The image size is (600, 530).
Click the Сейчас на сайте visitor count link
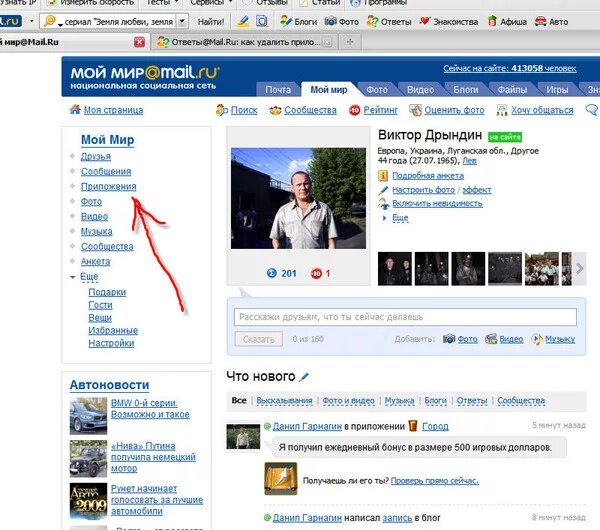510,68
